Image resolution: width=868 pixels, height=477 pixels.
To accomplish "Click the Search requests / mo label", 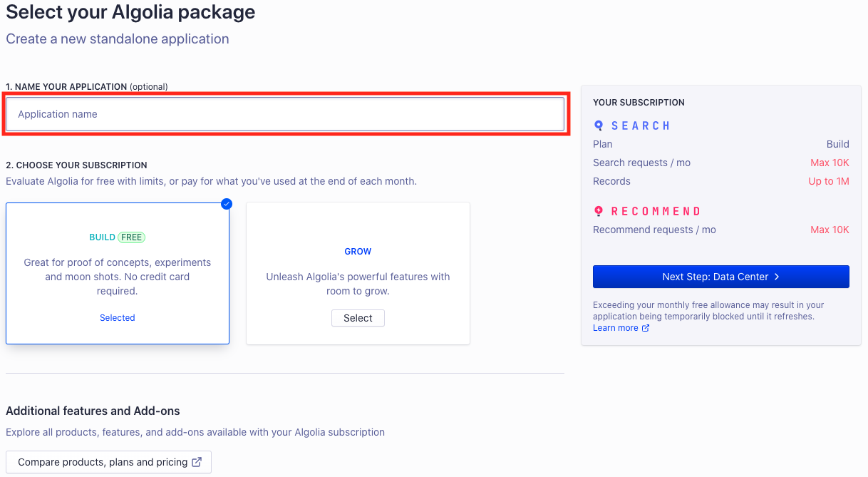I will point(641,163).
